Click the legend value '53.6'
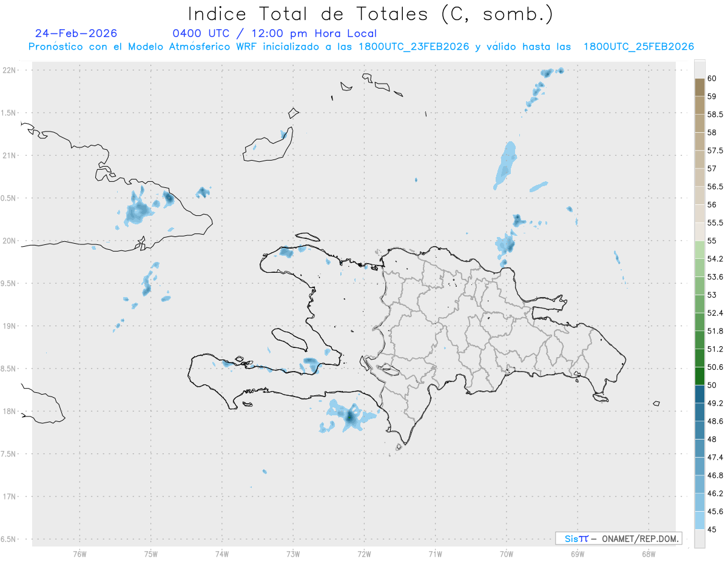The width and height of the screenshot is (728, 562). pos(715,277)
